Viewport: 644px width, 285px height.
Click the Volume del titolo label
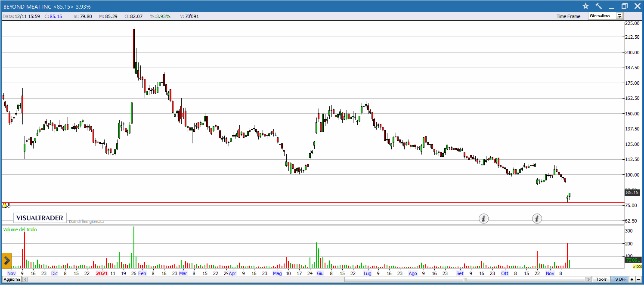[20, 229]
